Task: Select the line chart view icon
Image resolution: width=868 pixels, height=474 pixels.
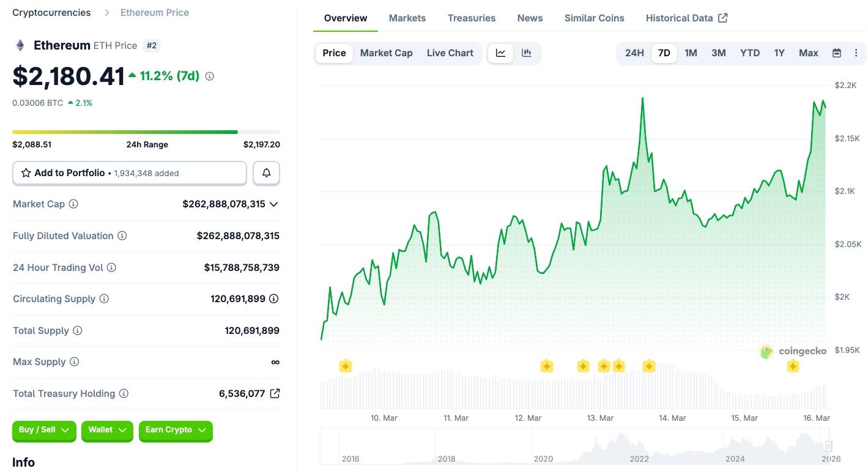Action: point(500,53)
